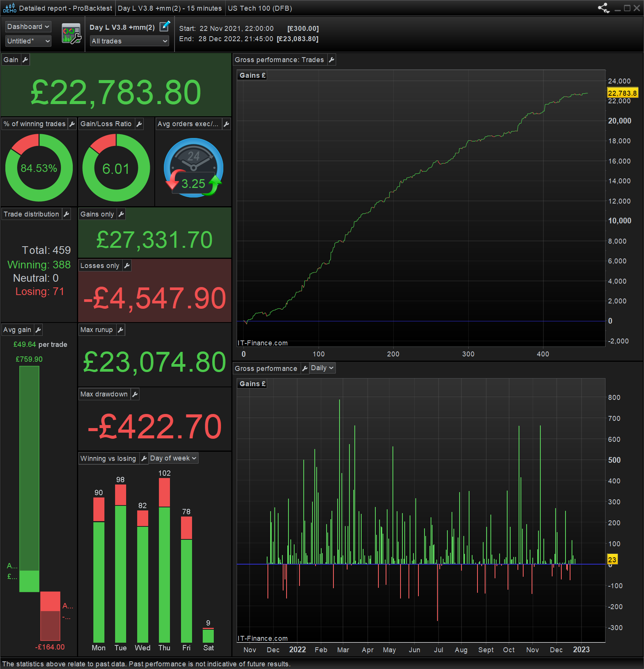This screenshot has width=644, height=669.
Task: Click the yellow 22,783.8 price label
Action: coord(622,93)
